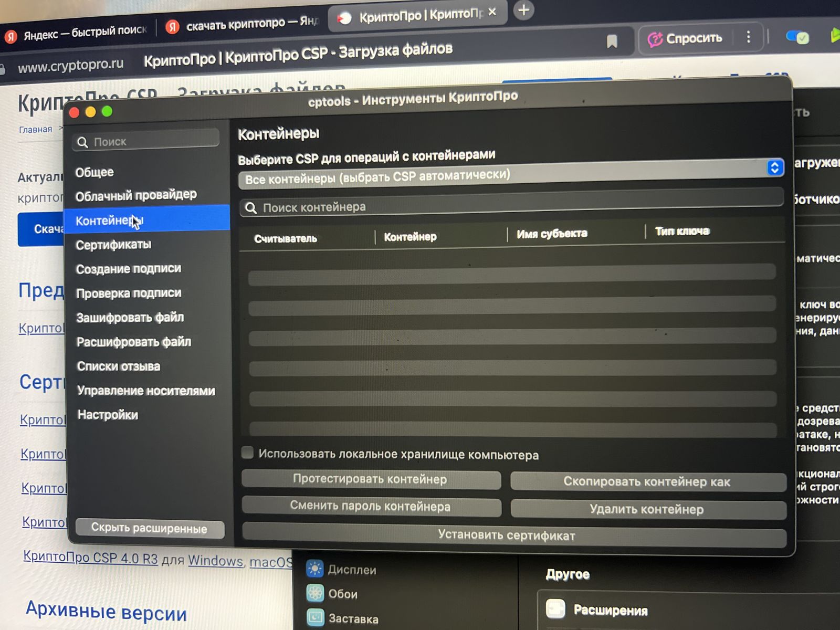Select Расшифровать файл in sidebar
The width and height of the screenshot is (840, 630).
pyautogui.click(x=134, y=342)
